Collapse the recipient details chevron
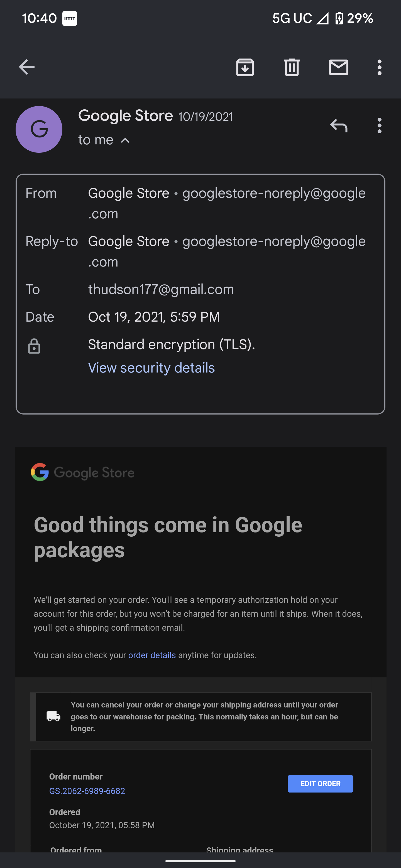The width and height of the screenshot is (401, 868). pyautogui.click(x=126, y=140)
